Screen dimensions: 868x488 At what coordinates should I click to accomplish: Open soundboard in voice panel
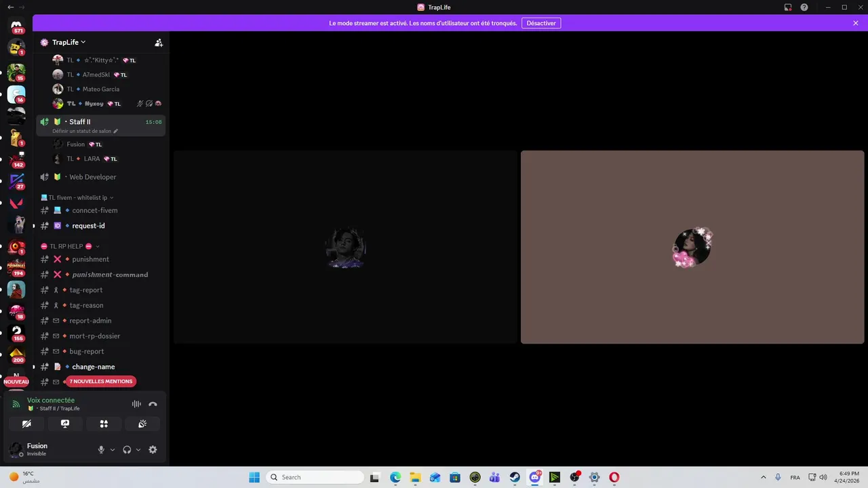click(x=142, y=424)
